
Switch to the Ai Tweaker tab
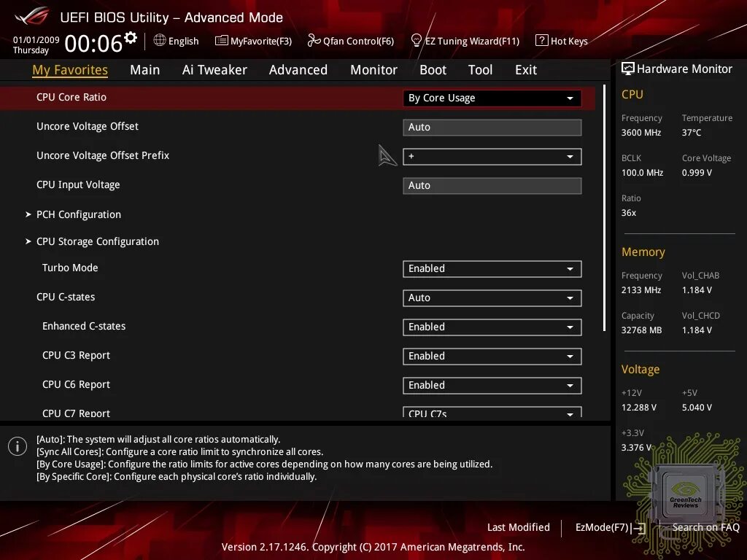tap(214, 70)
